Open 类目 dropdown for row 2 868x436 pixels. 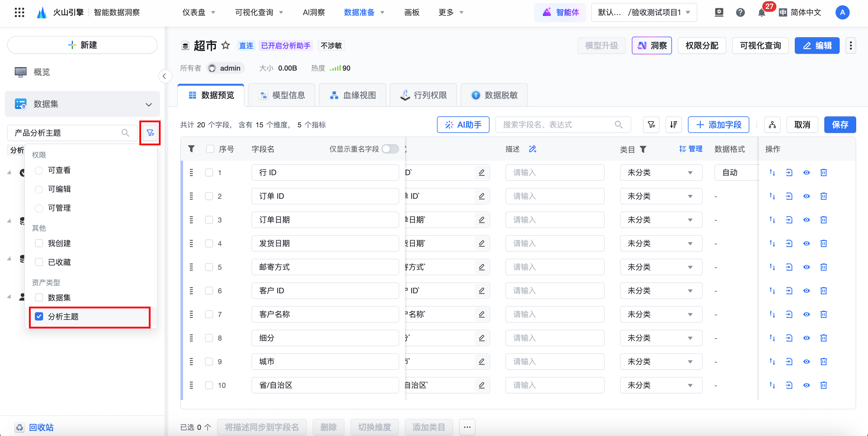click(x=660, y=196)
